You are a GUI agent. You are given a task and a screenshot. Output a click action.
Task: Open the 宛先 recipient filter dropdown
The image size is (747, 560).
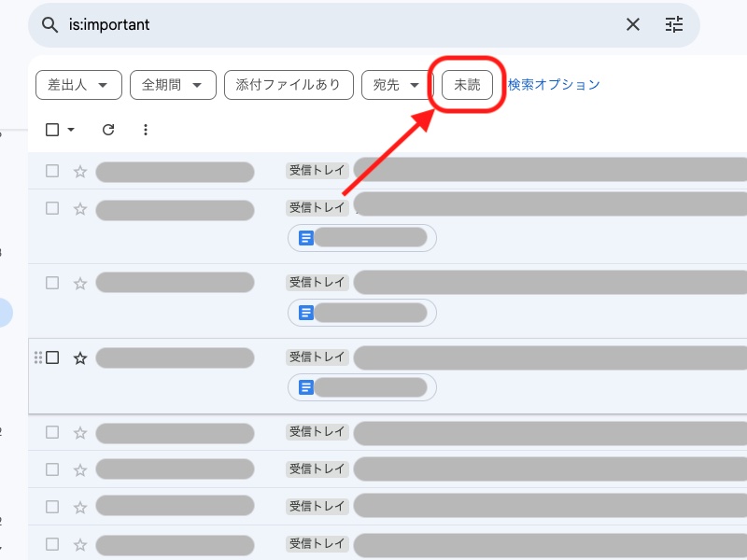[394, 84]
